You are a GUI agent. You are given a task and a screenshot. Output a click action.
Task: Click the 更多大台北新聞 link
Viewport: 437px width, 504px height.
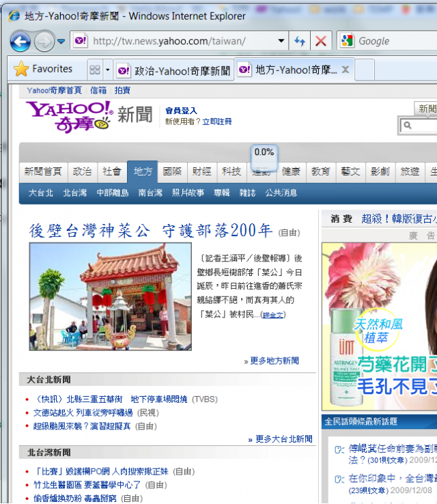pos(284,439)
